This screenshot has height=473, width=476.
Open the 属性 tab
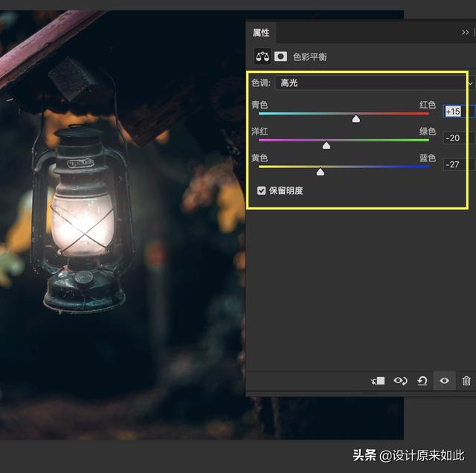point(261,33)
